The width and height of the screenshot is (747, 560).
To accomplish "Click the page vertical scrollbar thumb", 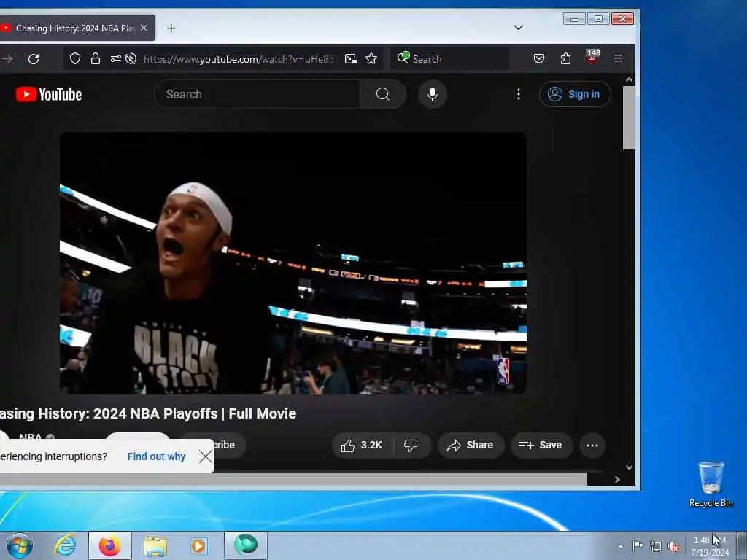I will (629, 118).
